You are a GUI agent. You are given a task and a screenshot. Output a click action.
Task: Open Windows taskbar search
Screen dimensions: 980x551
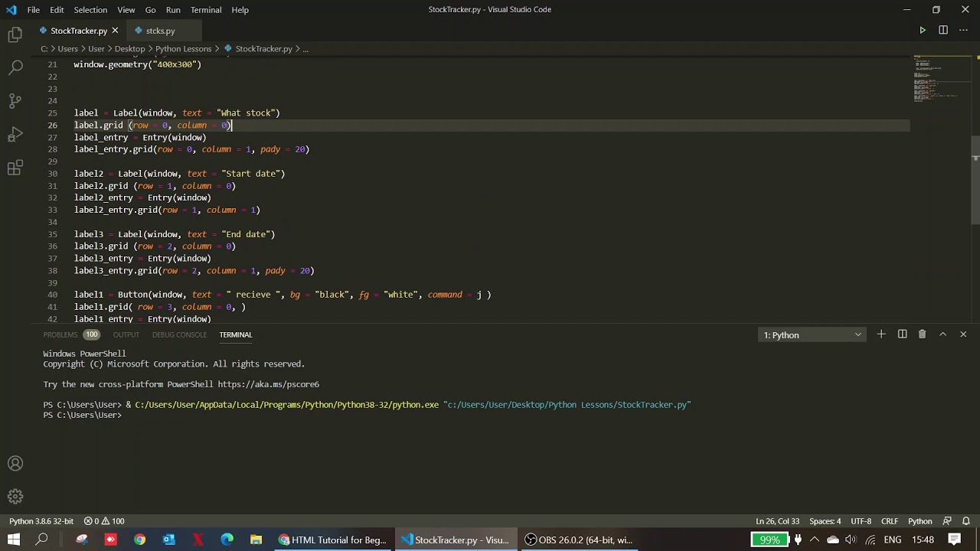pyautogui.click(x=42, y=540)
